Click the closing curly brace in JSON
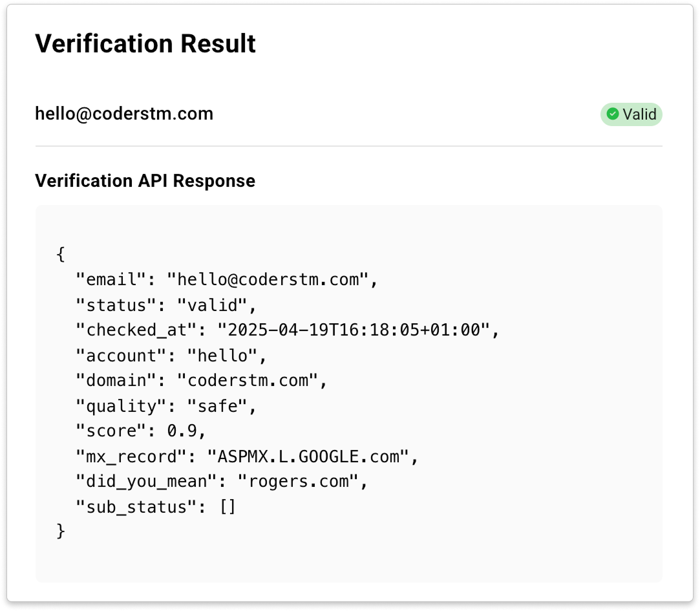This screenshot has height=611, width=700. (x=61, y=531)
